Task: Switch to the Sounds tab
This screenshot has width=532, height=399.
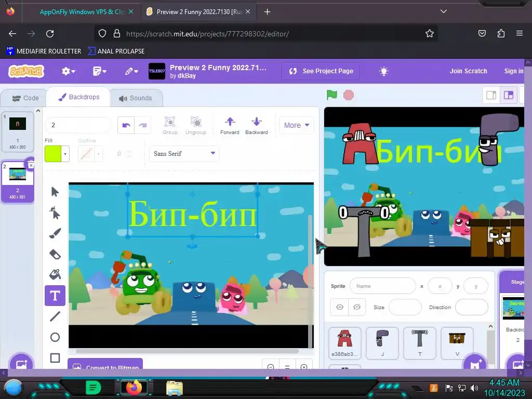Action: pyautogui.click(x=136, y=98)
